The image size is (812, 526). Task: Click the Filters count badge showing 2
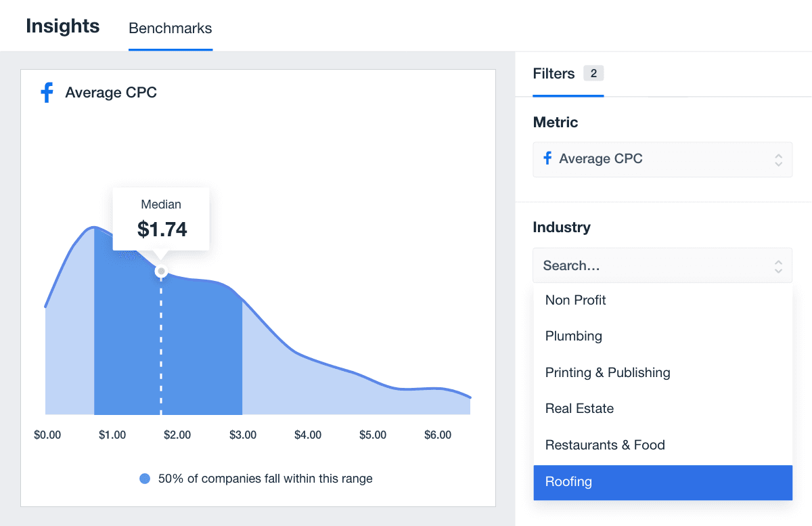point(593,73)
